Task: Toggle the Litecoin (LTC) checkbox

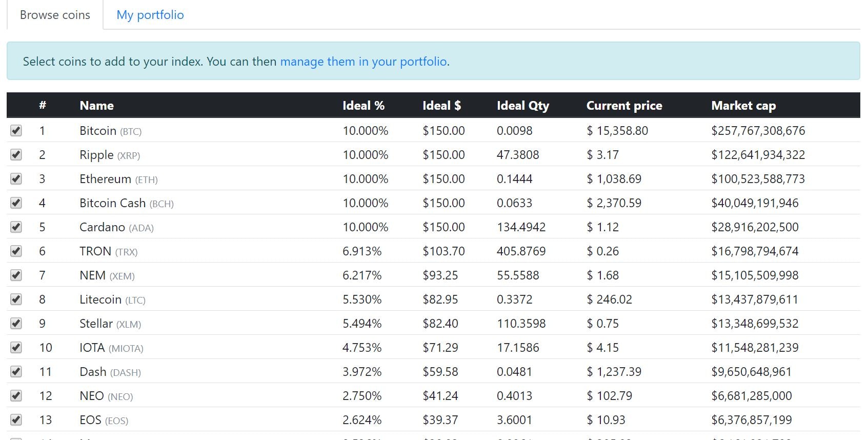Action: 16,299
